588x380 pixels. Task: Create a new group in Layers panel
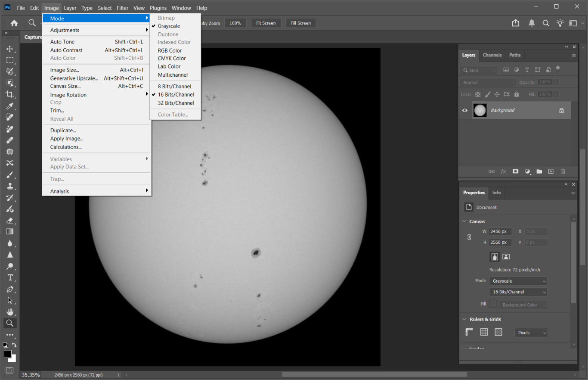[539, 171]
